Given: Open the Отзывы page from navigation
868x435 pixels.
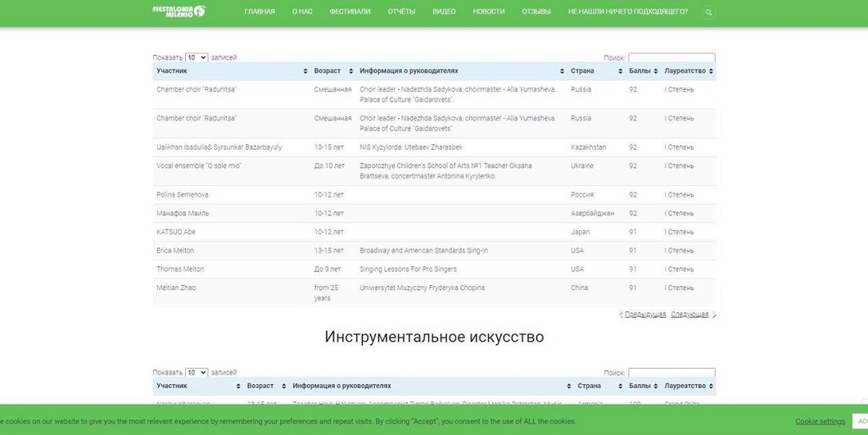Looking at the screenshot, I should coord(536,12).
